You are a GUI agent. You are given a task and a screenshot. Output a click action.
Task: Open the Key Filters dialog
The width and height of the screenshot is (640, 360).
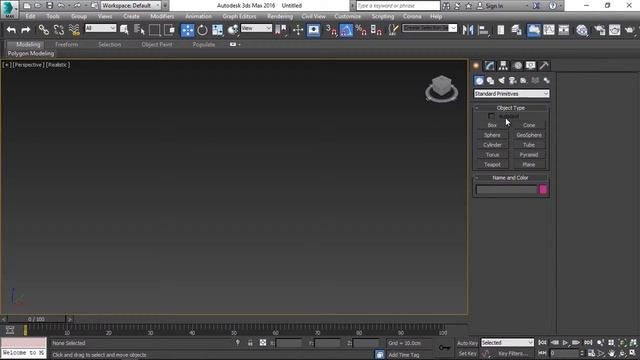point(512,353)
